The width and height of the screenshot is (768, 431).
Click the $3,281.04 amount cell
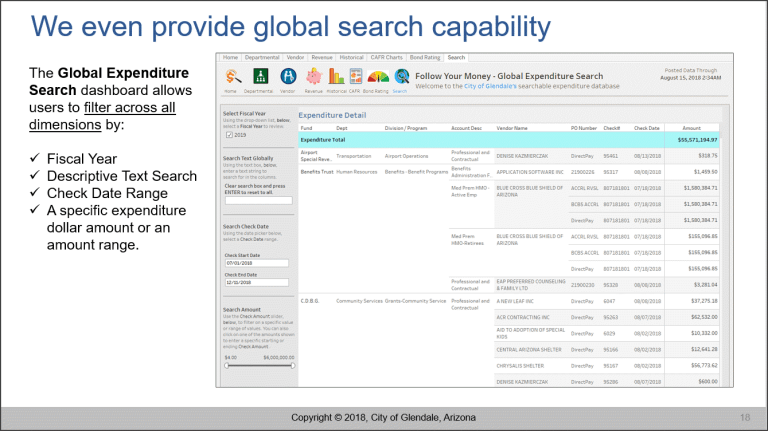pyautogui.click(x=705, y=285)
